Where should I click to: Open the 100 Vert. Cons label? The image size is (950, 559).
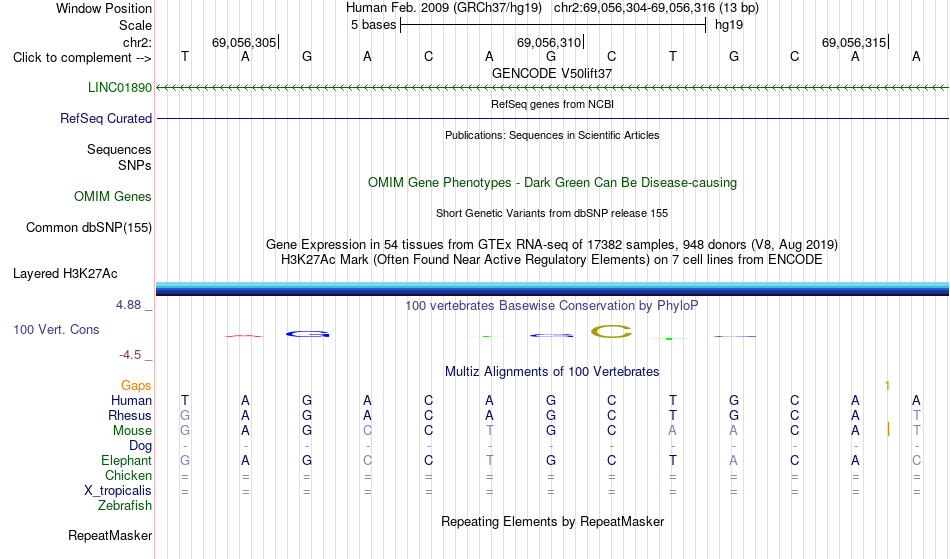click(56, 329)
